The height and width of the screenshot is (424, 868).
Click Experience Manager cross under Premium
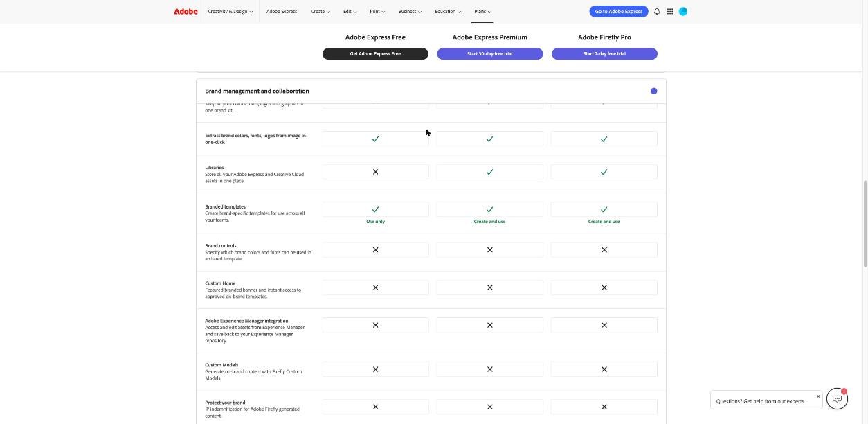click(x=489, y=325)
